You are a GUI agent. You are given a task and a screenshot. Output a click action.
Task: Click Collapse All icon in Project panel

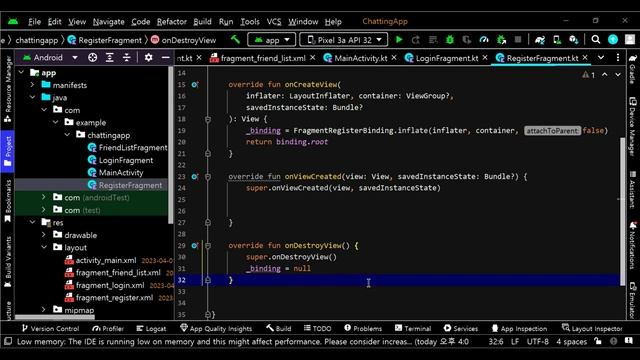[x=127, y=58]
